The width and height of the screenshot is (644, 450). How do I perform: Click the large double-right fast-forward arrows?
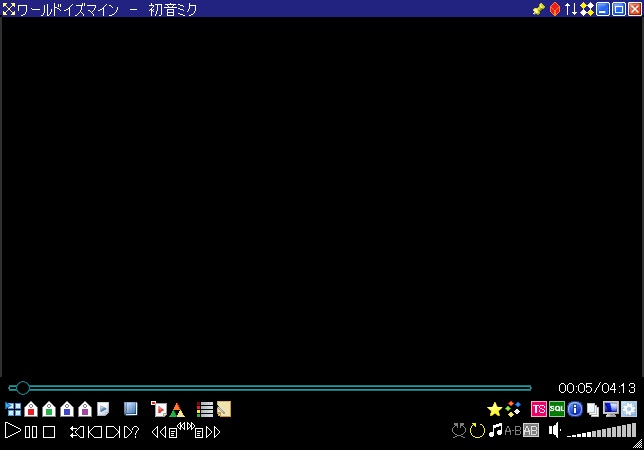pyautogui.click(x=213, y=432)
